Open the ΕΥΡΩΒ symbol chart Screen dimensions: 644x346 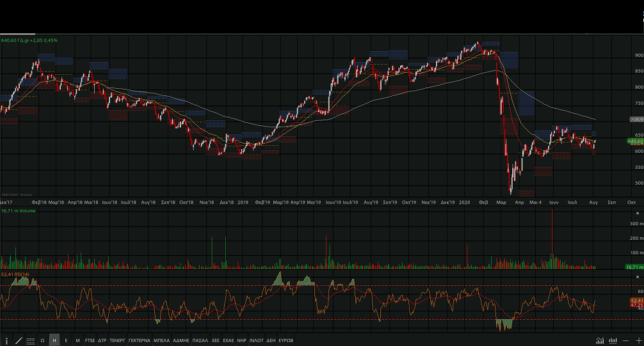tap(286, 340)
